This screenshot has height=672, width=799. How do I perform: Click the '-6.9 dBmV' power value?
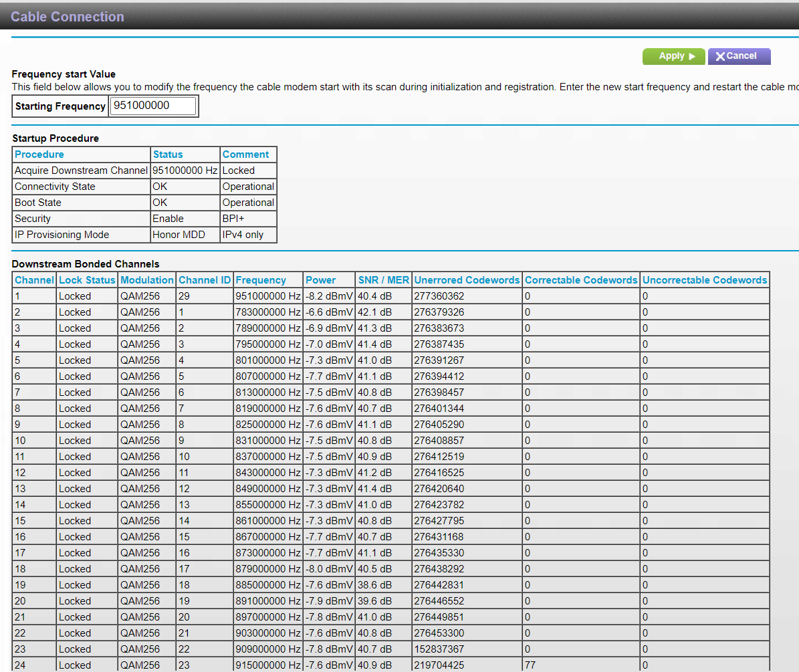click(329, 328)
